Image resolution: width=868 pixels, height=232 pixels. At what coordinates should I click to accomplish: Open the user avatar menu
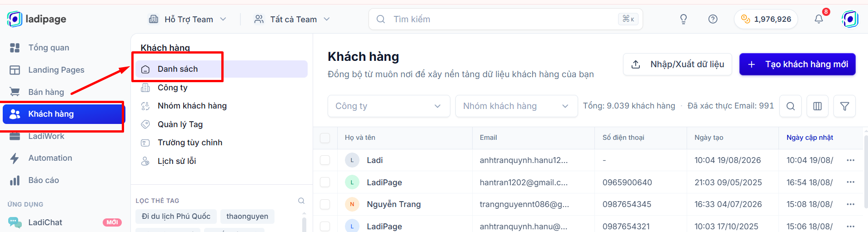point(850,19)
